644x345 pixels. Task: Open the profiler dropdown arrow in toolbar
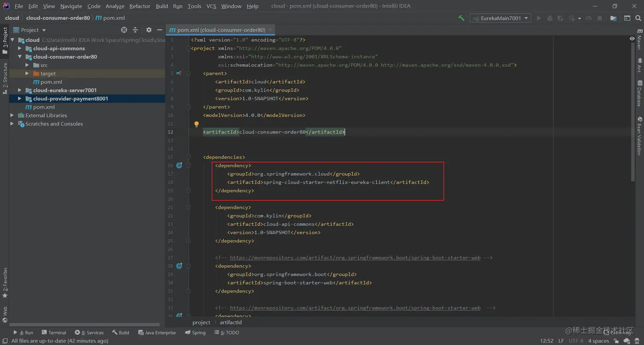[579, 18]
